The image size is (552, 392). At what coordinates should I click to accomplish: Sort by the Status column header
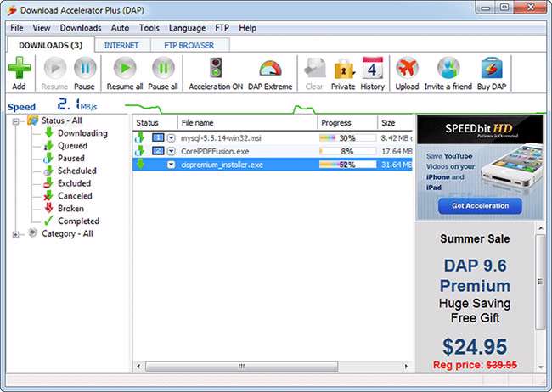155,123
